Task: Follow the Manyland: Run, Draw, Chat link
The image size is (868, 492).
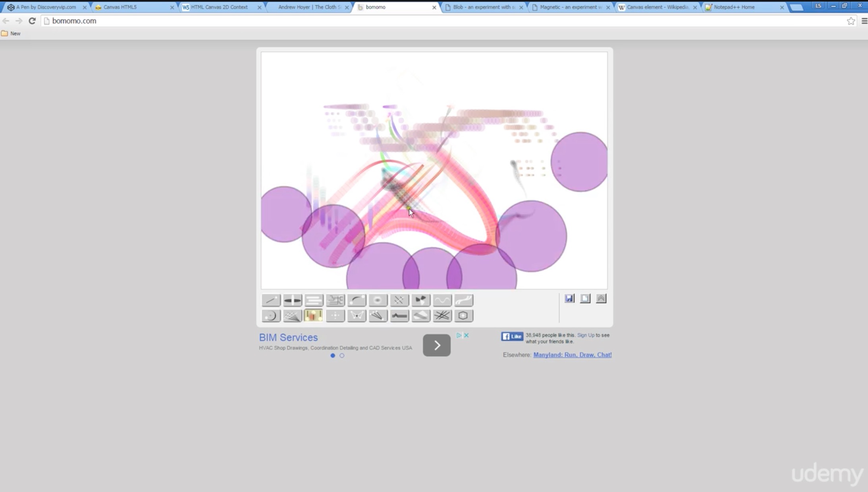Action: [x=573, y=354]
